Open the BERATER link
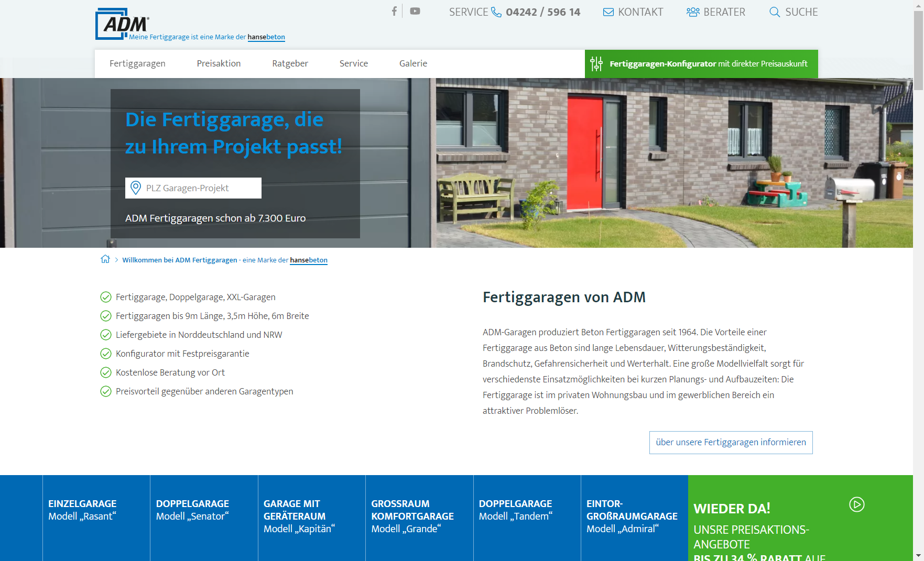This screenshot has width=924, height=561. 716,12
